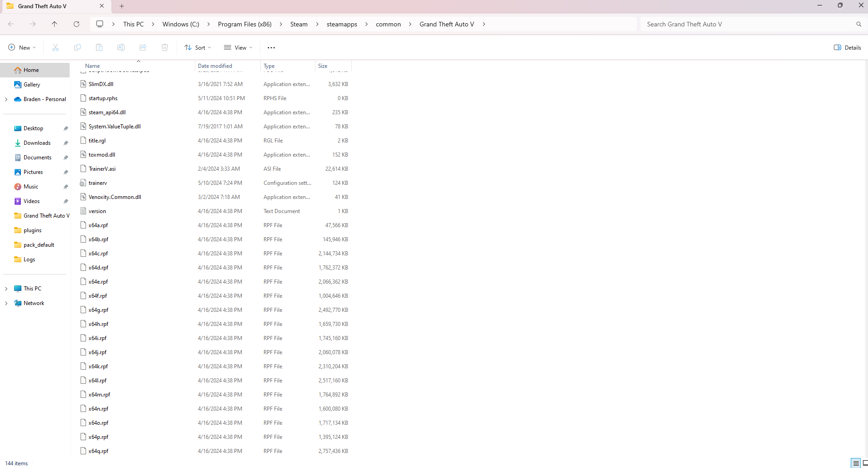This screenshot has width=868, height=468.
Task: Click the Delete trash icon
Action: pos(165,47)
